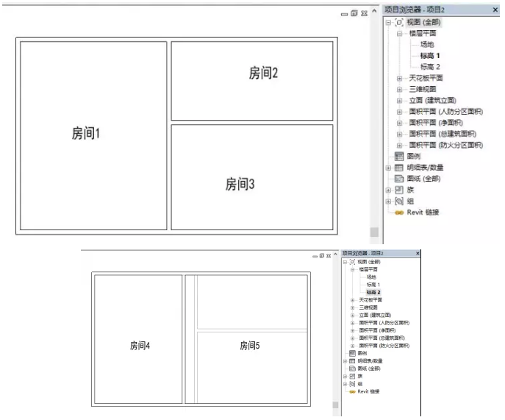505x420 pixels.
Task: Expand 天花板平面 node in upper browser
Action: coord(400,78)
